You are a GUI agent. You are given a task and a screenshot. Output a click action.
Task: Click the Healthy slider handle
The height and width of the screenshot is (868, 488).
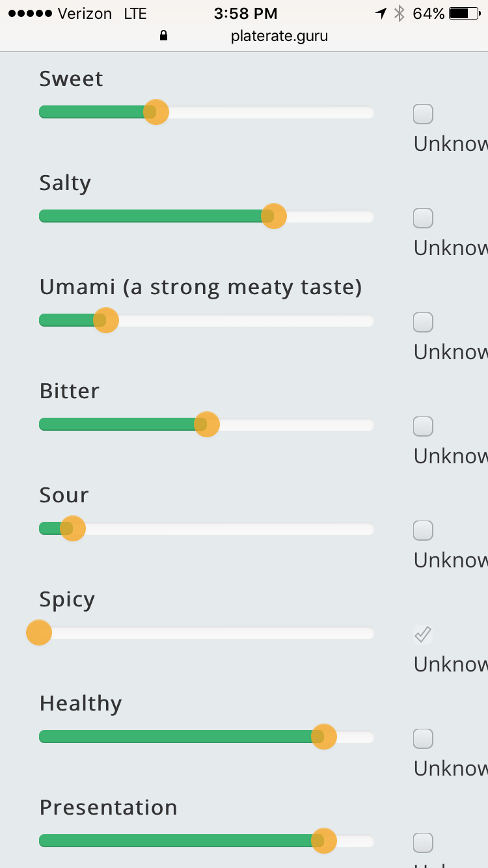pyautogui.click(x=324, y=737)
